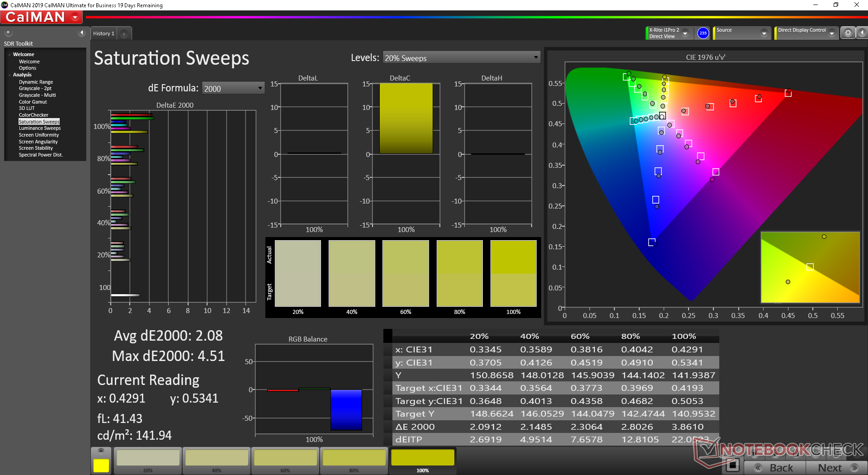Click the SDR Toolkit panel title

click(19, 44)
